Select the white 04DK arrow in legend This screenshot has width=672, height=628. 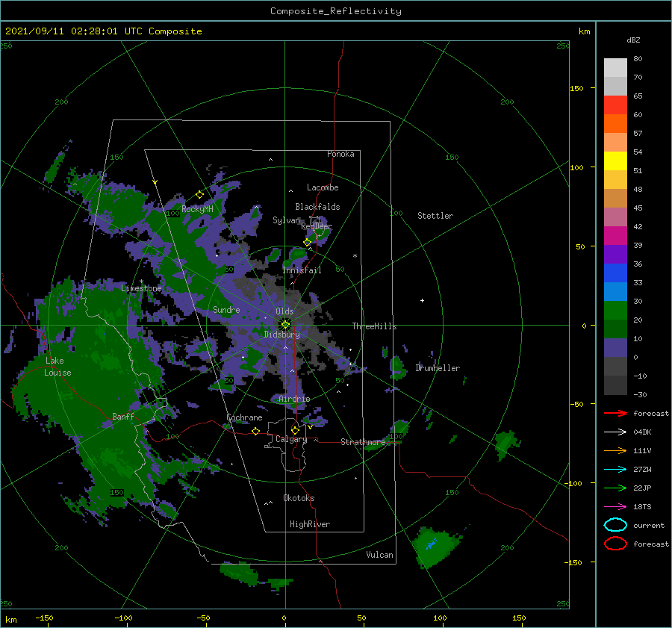[x=615, y=432]
